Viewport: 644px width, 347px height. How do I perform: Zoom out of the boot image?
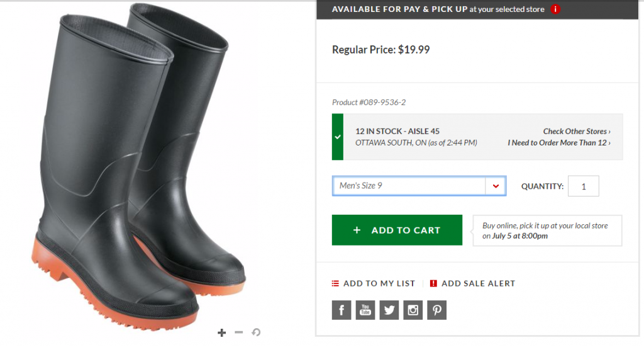238,333
